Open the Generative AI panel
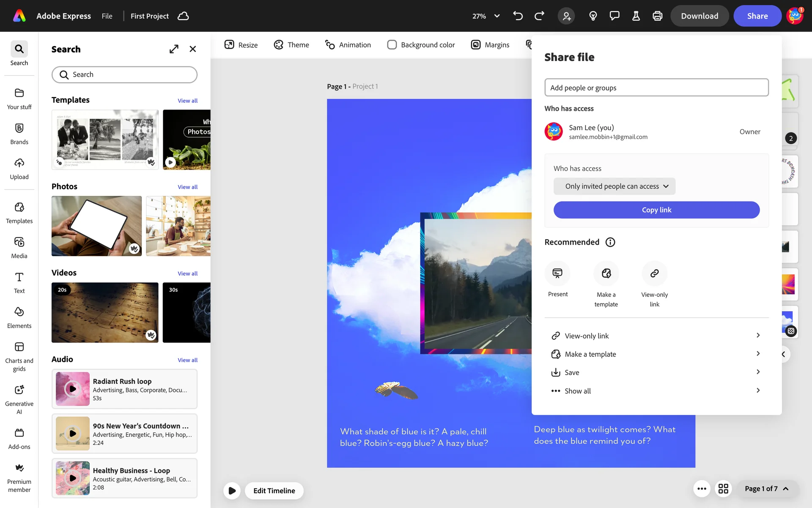Screen dimensions: 812x508 point(19,399)
